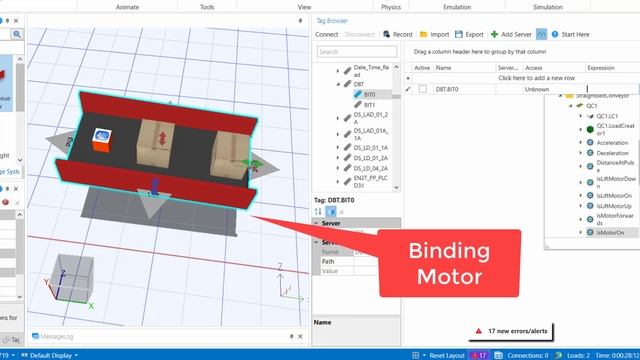The width and height of the screenshot is (640, 360).
Task: Expand the IsMotorOn node arrow
Action: coord(581,232)
